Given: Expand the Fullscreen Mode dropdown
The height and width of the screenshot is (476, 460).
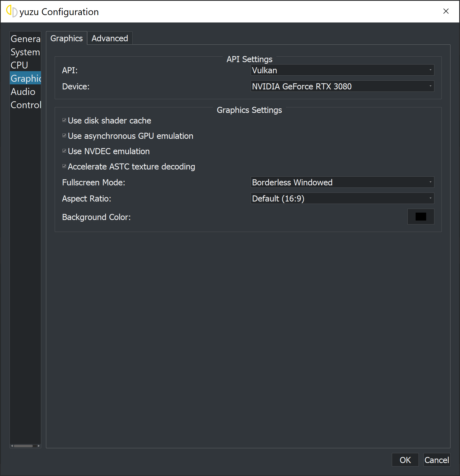Looking at the screenshot, I should (342, 182).
